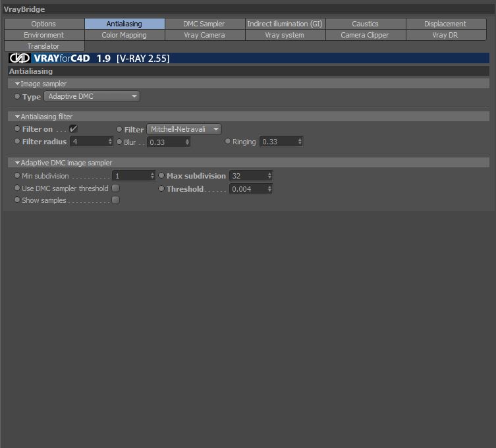The width and height of the screenshot is (496, 448).
Task: Click the Blur stepper arrows
Action: (x=187, y=142)
